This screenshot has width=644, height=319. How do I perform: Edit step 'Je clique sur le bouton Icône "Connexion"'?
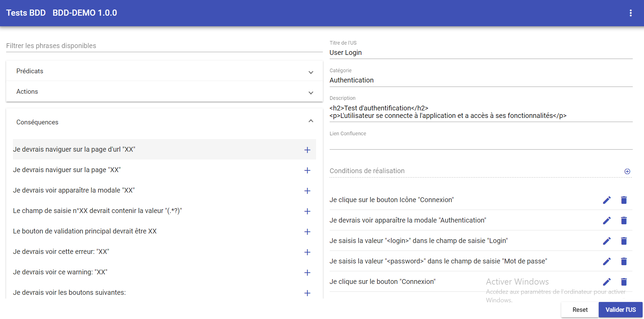coord(607,200)
